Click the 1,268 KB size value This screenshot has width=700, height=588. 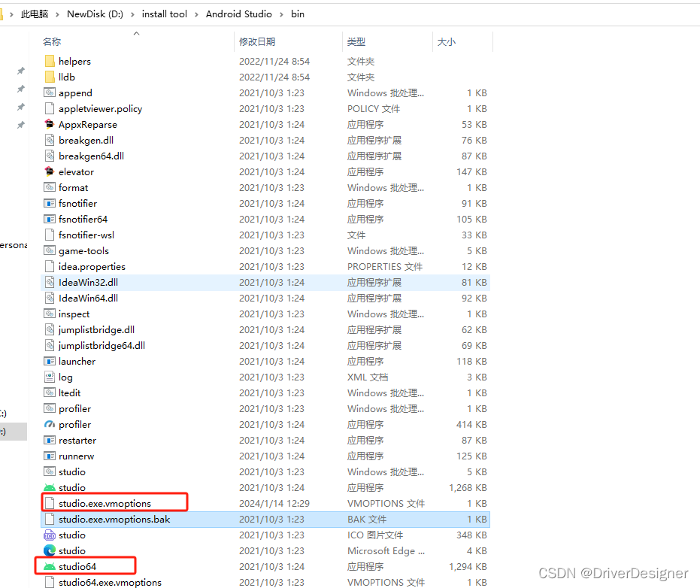pos(468,487)
